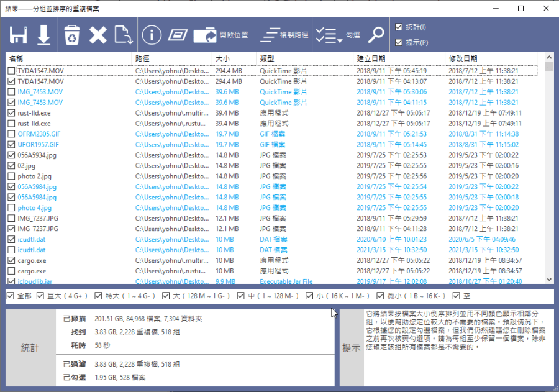Screen dimensions: 559x392
Task: Click the file list scrollbar down arrow
Action: click(x=549, y=280)
